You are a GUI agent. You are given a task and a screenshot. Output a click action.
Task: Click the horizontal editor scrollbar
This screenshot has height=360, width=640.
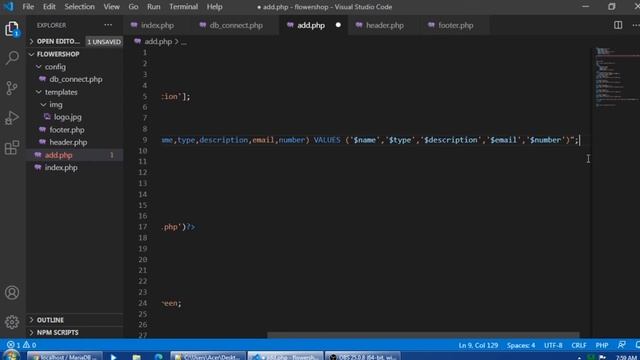[423, 335]
